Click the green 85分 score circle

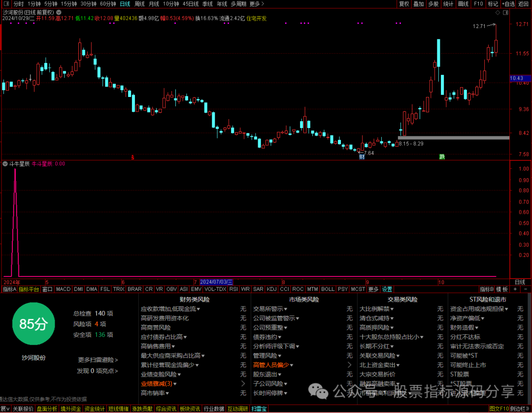pyautogui.click(x=33, y=324)
